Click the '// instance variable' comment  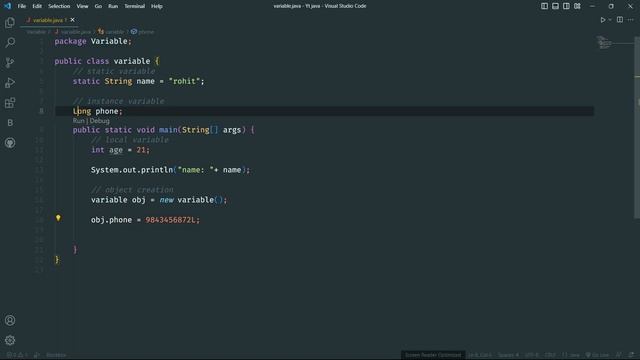click(x=118, y=101)
